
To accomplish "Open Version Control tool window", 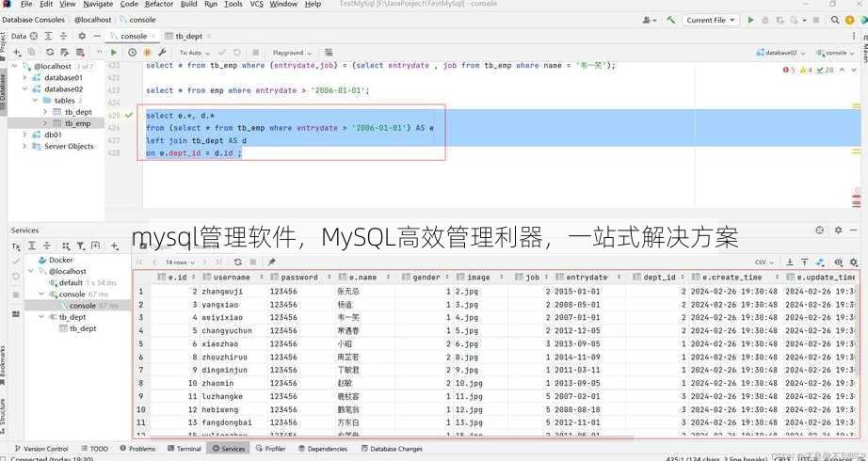I will click(x=41, y=449).
